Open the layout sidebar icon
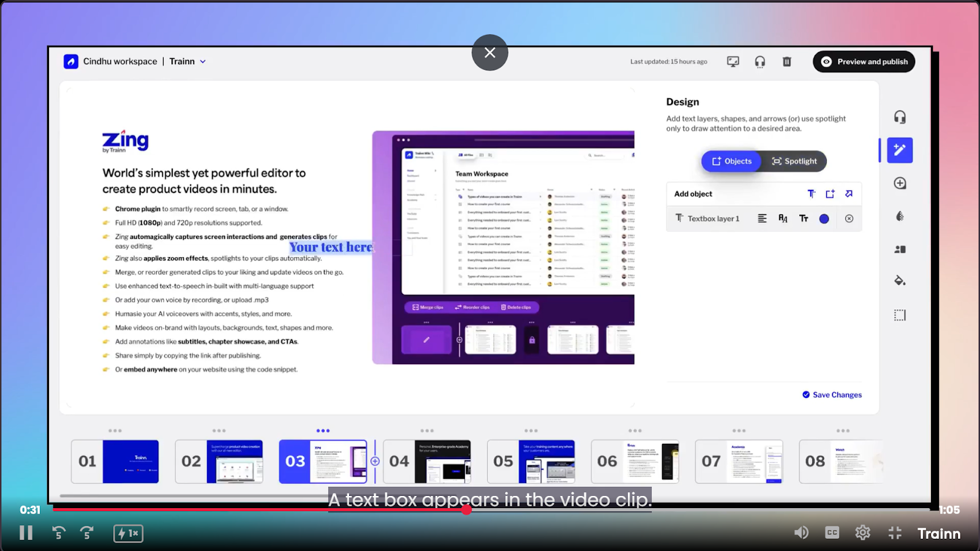 point(900,249)
